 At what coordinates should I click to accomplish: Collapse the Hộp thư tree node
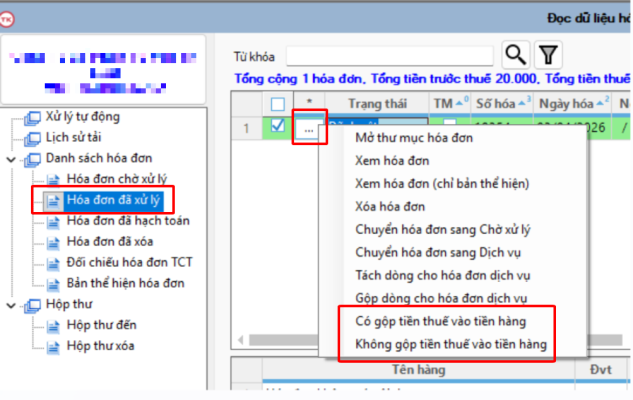pyautogui.click(x=11, y=306)
